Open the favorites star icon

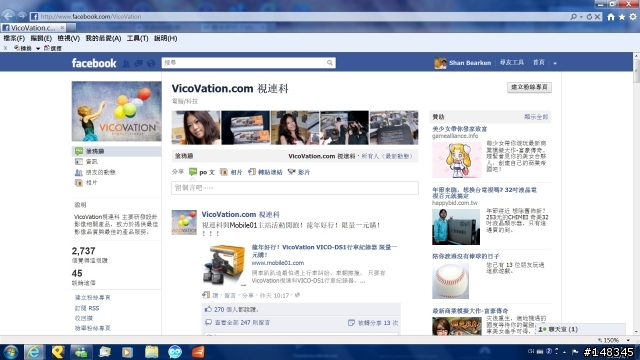pyautogui.click(x=622, y=17)
